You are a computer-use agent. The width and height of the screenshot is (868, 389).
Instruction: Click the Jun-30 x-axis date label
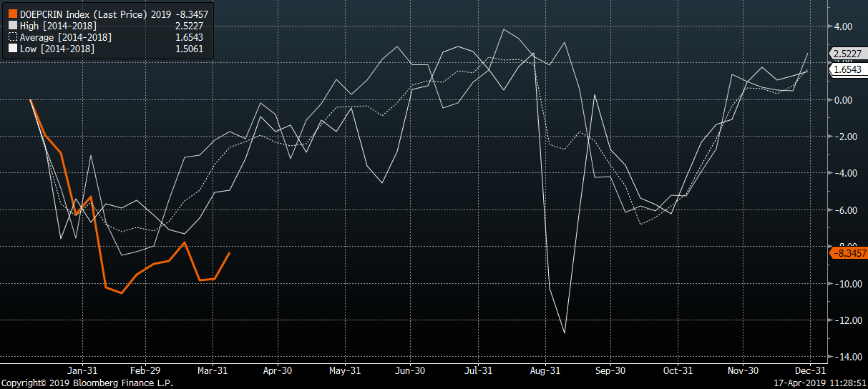[411, 371]
